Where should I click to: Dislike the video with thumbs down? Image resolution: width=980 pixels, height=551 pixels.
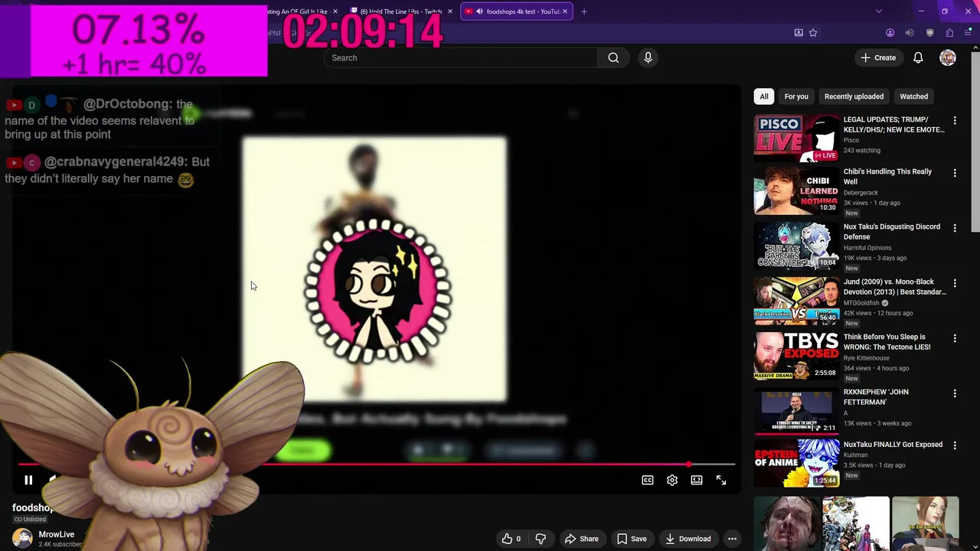(541, 539)
